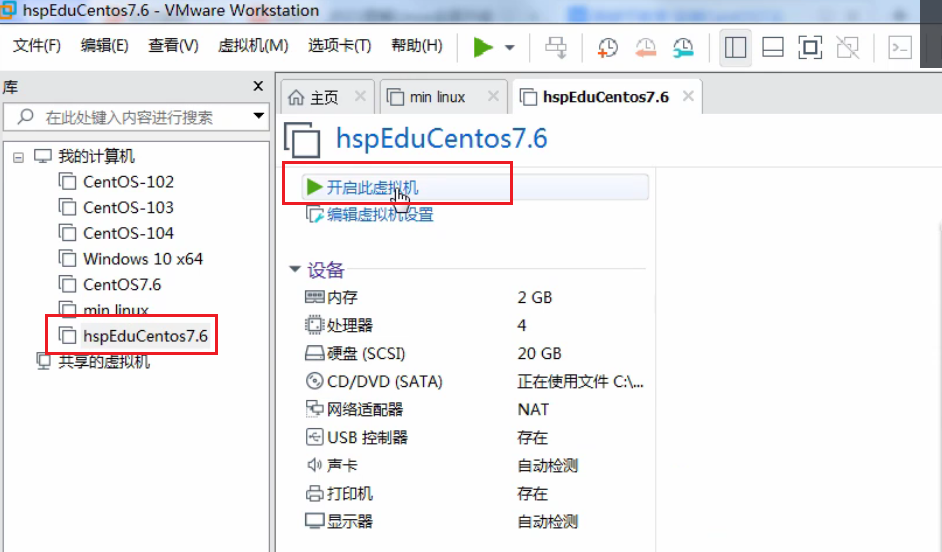Select CentOS7.6 in the library
Image resolution: width=942 pixels, height=552 pixels.
[x=122, y=285]
